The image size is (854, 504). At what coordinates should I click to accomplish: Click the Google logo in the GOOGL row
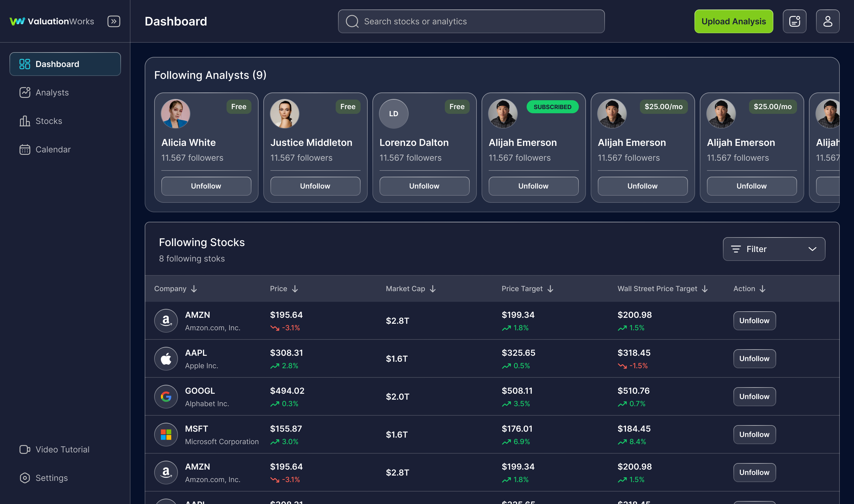[x=166, y=396]
